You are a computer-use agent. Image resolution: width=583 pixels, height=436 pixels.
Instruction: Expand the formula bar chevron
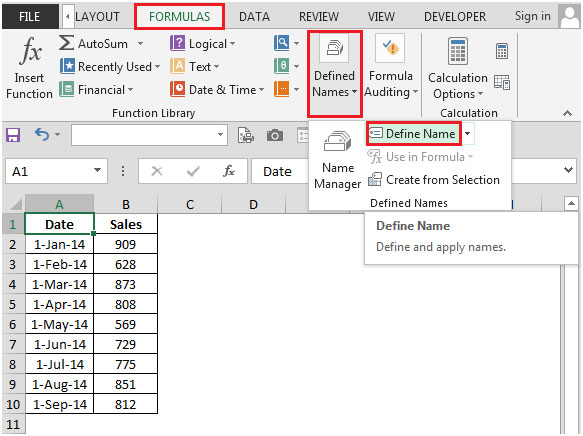(568, 170)
